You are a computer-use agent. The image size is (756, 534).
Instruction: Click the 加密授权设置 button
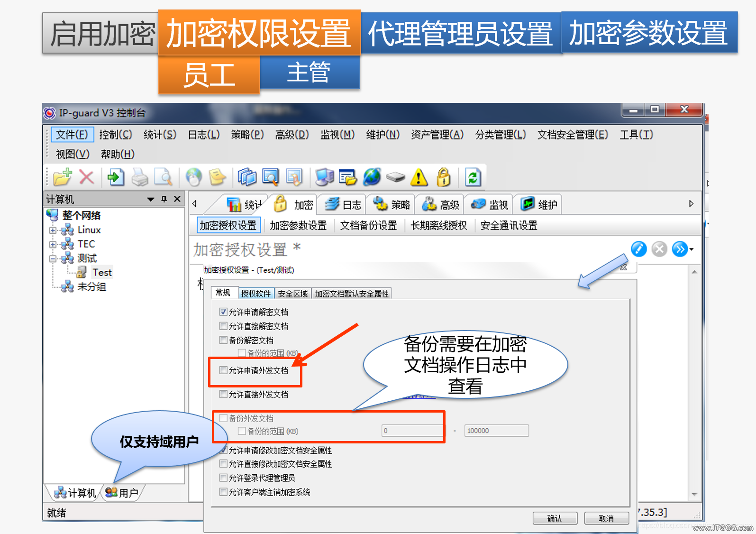(228, 226)
